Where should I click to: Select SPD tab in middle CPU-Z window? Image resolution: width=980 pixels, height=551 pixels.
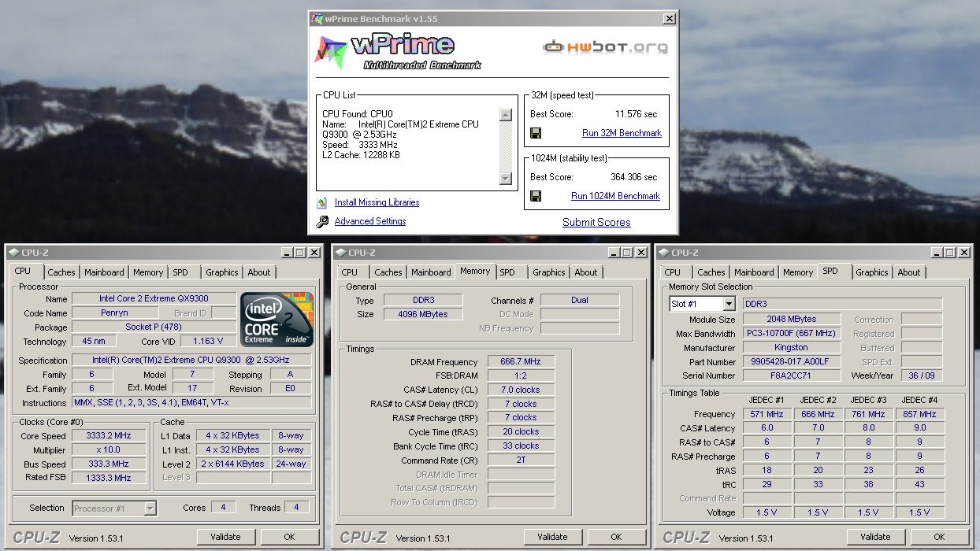[507, 272]
